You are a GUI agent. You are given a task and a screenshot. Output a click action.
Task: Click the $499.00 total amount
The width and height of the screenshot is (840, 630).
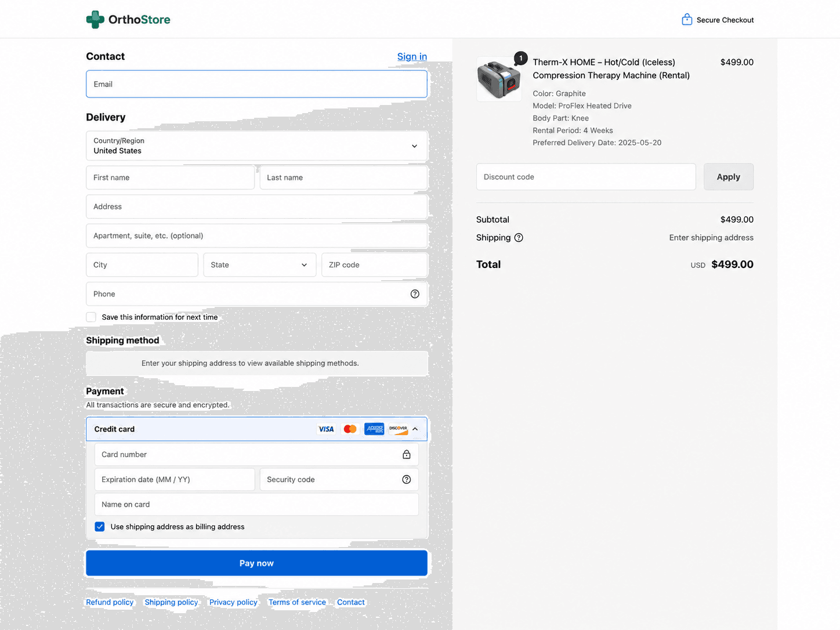pos(732,265)
